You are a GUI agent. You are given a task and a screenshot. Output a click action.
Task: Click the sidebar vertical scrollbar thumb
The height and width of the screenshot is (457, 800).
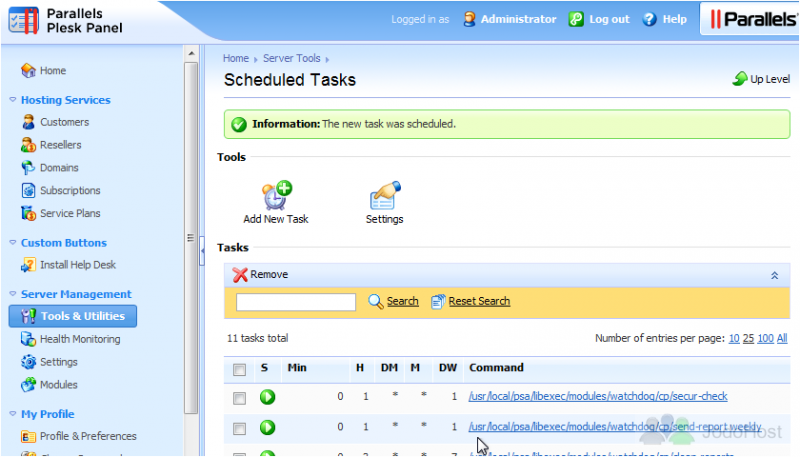[x=191, y=238]
